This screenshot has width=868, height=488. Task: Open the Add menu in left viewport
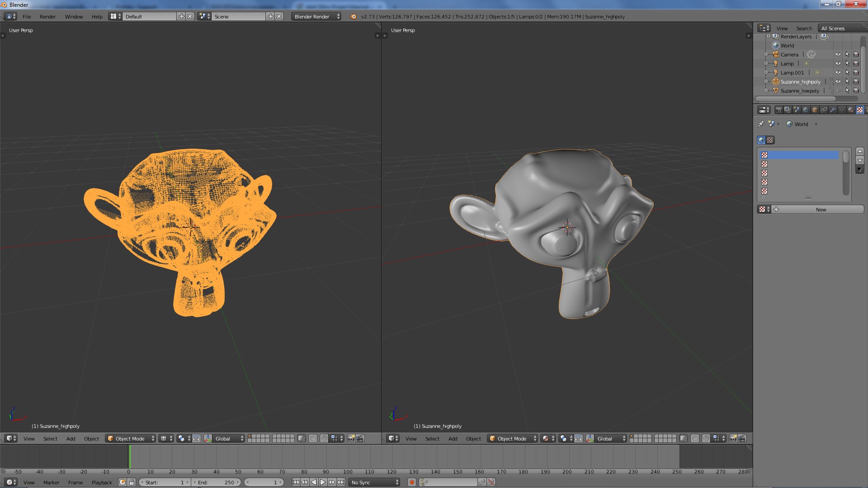(71, 438)
